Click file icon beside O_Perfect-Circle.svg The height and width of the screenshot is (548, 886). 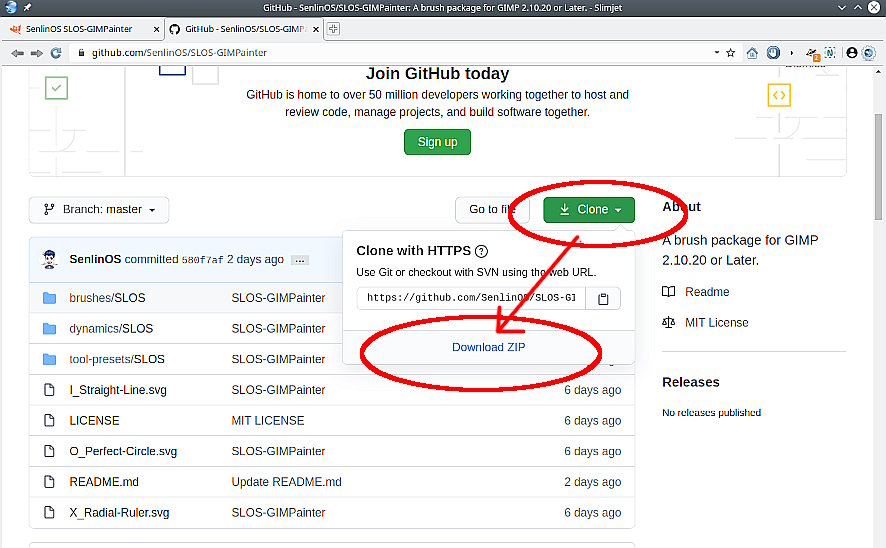point(50,451)
